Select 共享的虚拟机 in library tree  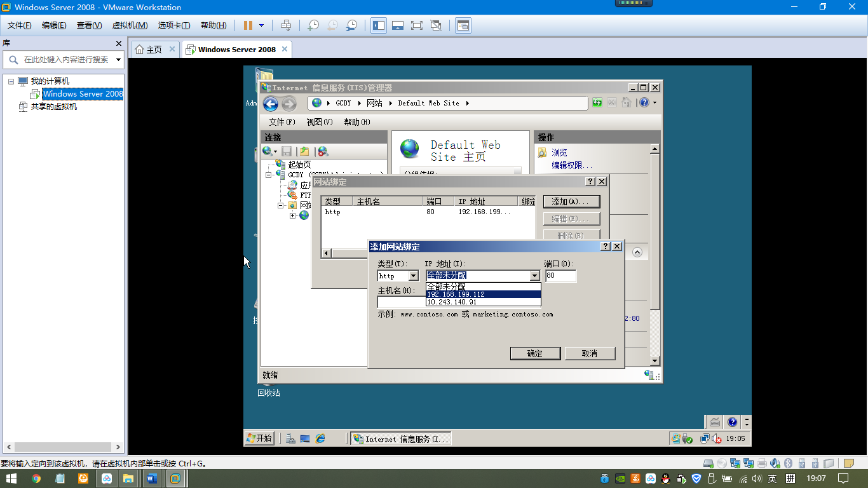[54, 107]
